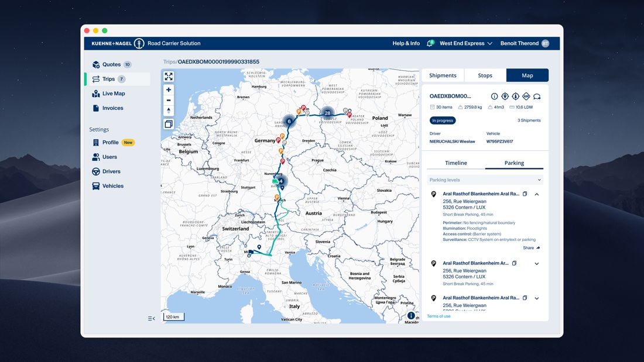
Task: Click Benoit Therond user name
Action: coord(519,43)
